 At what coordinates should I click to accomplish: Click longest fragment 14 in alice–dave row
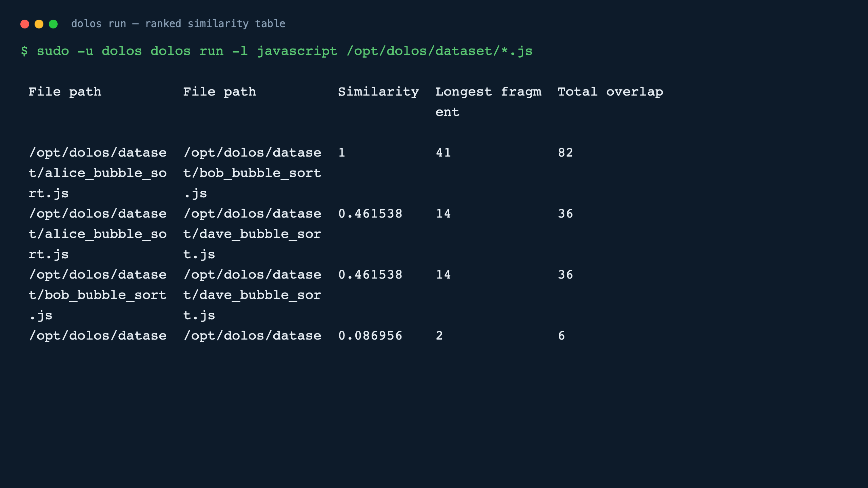(443, 213)
